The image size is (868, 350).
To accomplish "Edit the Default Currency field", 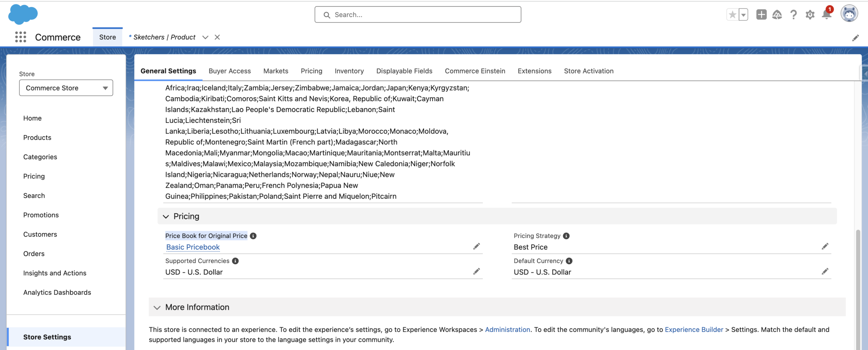I will [x=825, y=271].
